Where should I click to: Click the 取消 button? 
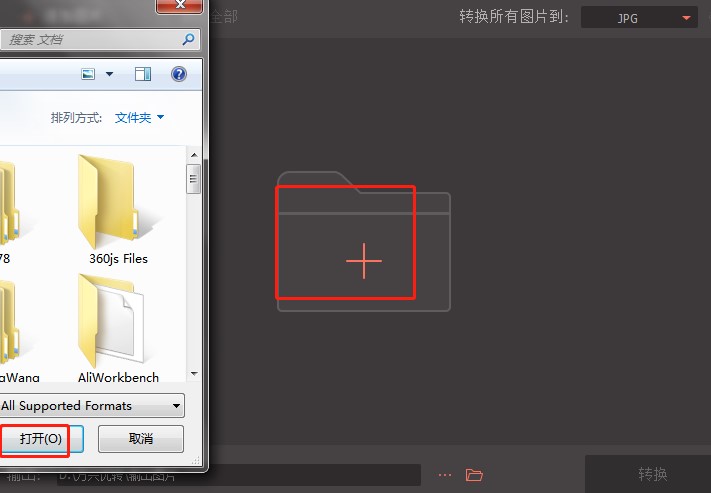141,439
